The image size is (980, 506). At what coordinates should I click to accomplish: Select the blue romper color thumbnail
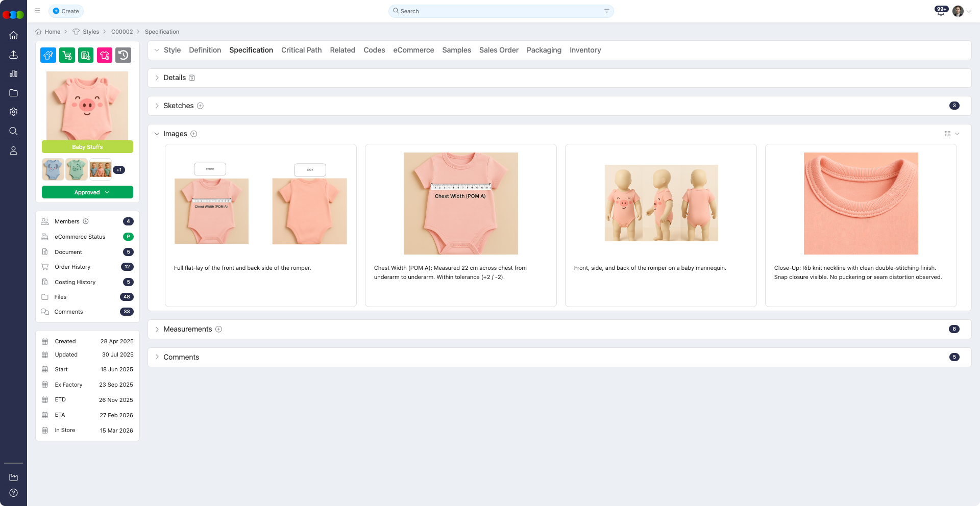click(x=53, y=169)
